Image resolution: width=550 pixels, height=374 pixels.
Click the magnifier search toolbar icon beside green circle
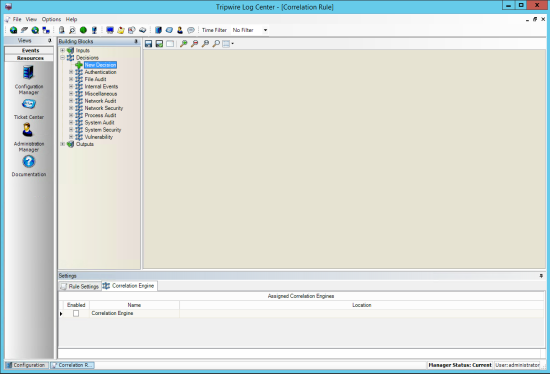[72, 30]
